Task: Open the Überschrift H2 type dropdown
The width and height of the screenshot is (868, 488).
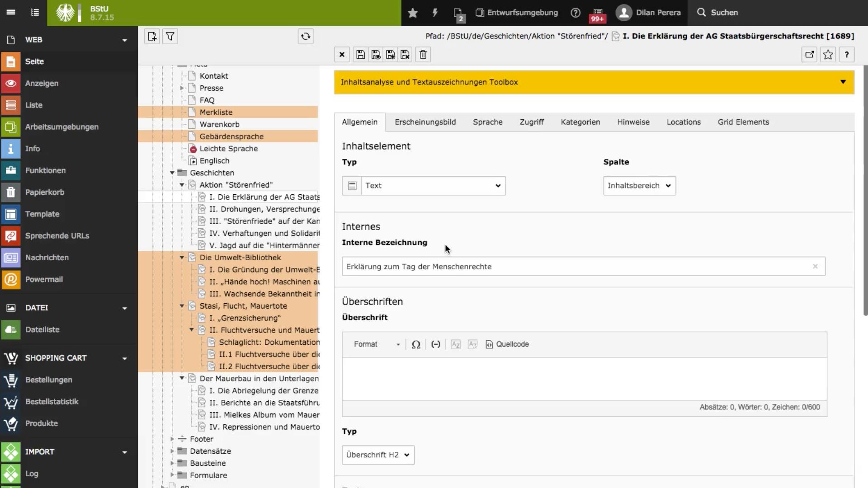Action: 378,455
